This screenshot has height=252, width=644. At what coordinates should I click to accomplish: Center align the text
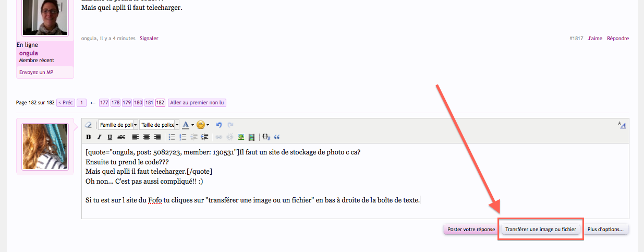[x=147, y=137]
